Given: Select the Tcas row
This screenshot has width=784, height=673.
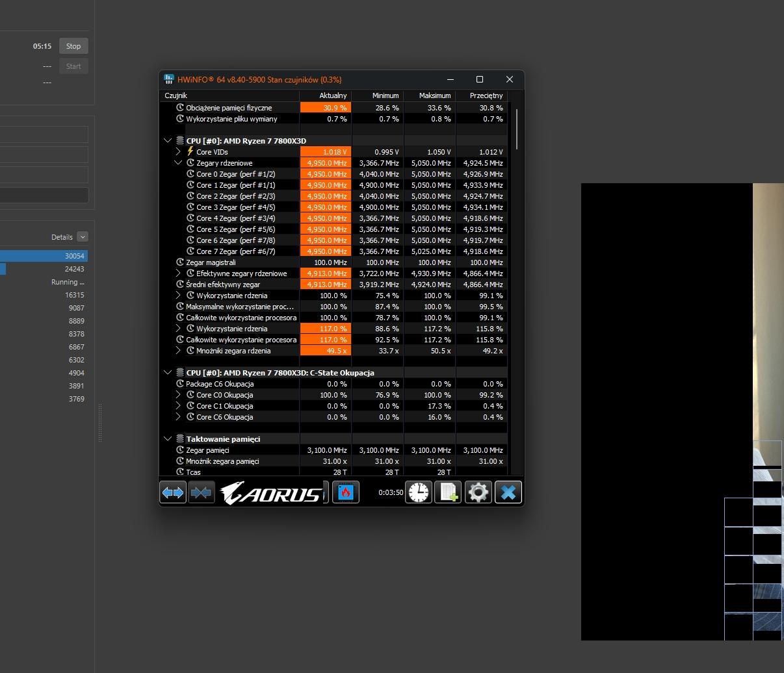Looking at the screenshot, I should [333, 472].
